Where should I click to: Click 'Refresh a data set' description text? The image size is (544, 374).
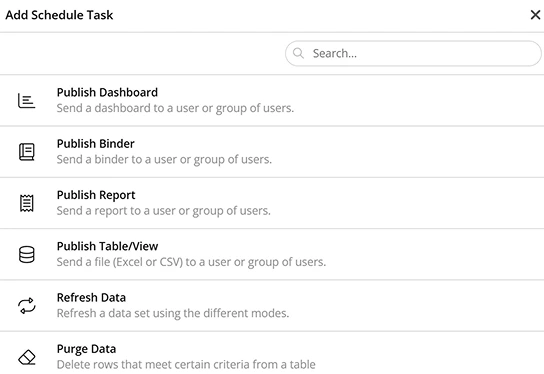point(173,313)
